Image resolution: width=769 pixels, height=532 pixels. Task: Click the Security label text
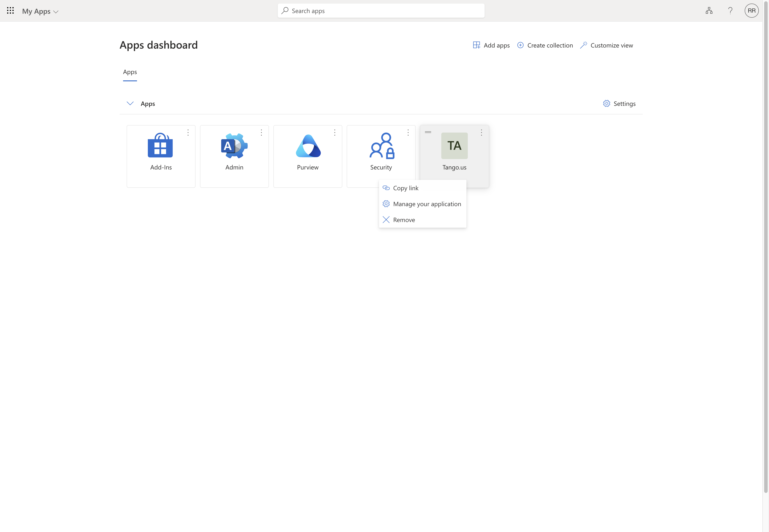pyautogui.click(x=381, y=167)
